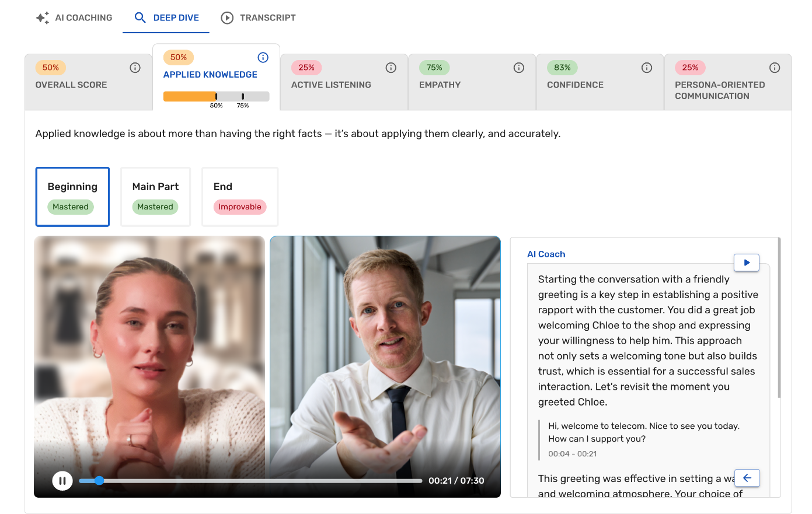Select the Beginning section card
Screen dimensions: 812x514
tap(72, 197)
